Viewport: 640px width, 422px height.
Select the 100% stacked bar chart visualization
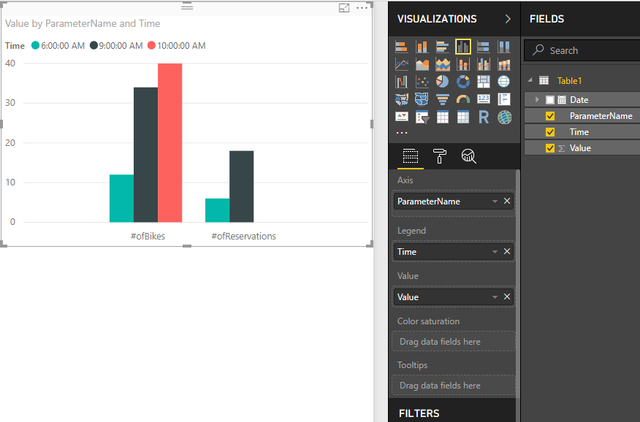pos(483,47)
